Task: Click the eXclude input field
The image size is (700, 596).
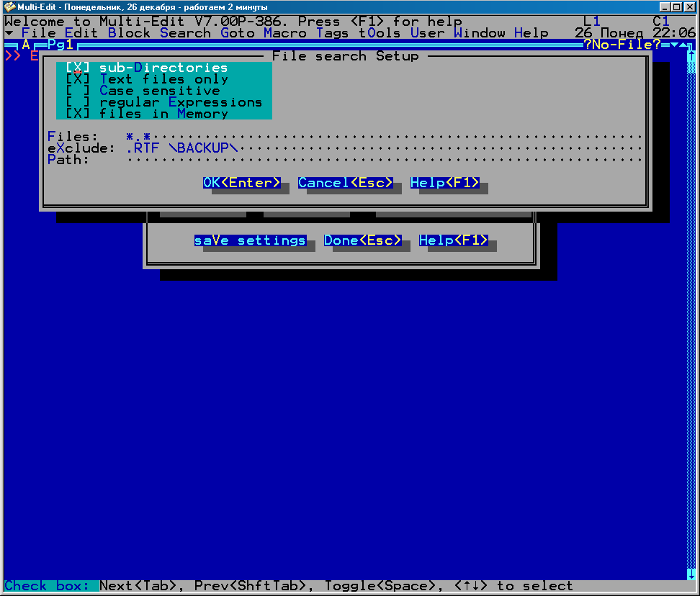Action: click(384, 148)
